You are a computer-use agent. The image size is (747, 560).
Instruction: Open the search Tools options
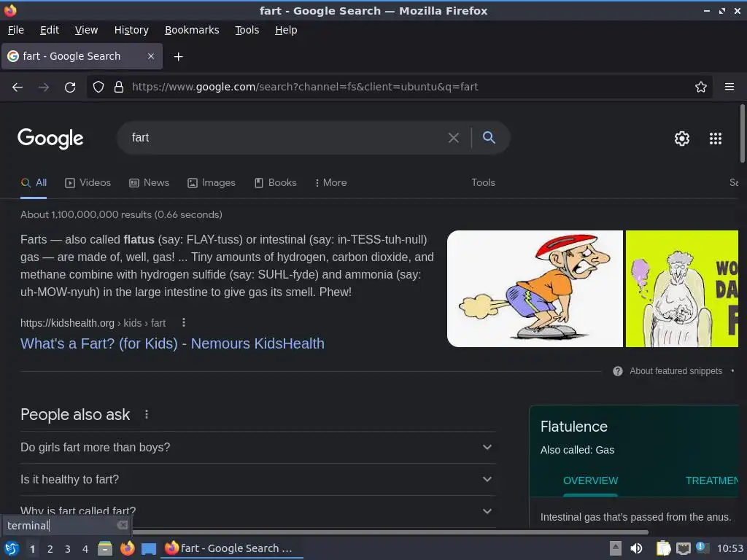(483, 183)
